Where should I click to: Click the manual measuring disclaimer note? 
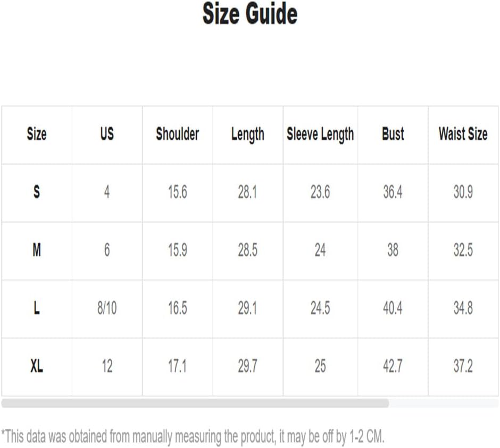[x=193, y=436]
